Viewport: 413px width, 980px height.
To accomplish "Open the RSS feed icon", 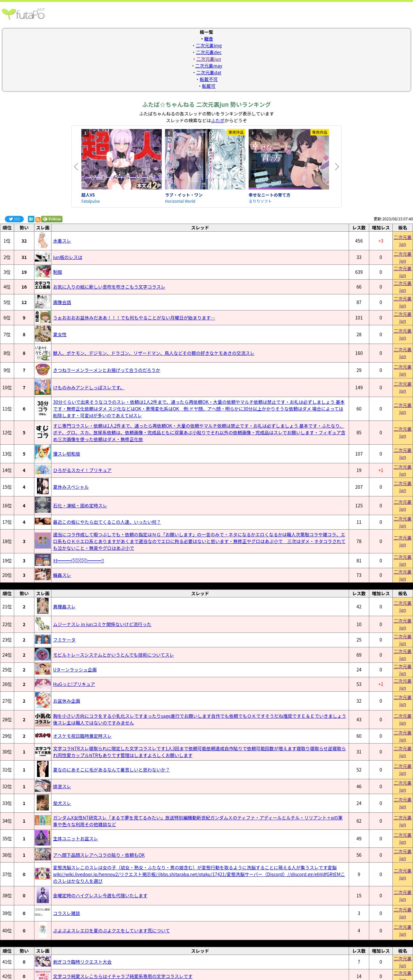I will click(x=38, y=219).
